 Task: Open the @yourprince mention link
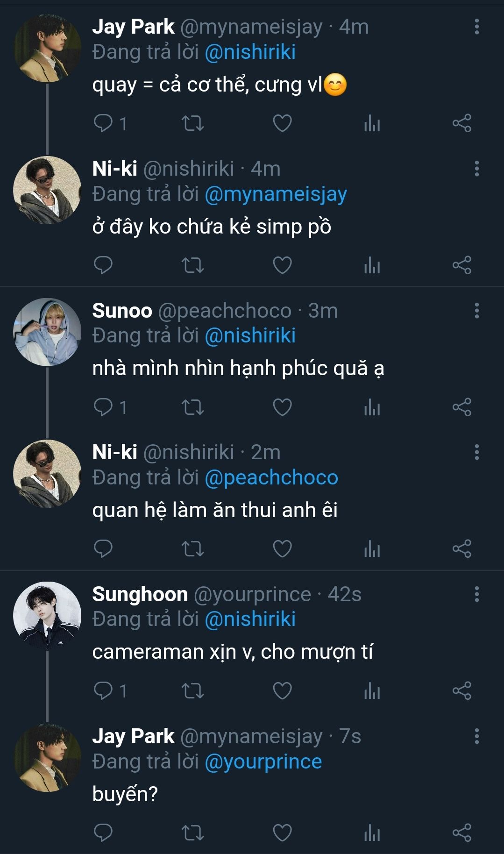point(263,761)
